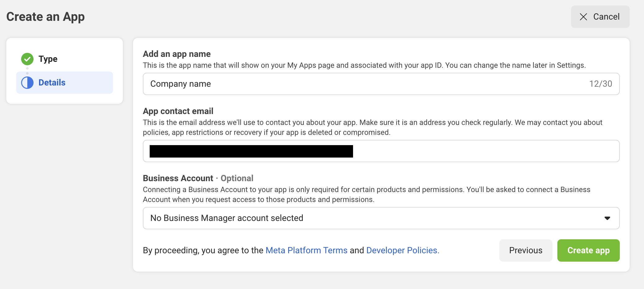Click the 12/30 character counter

coord(601,84)
